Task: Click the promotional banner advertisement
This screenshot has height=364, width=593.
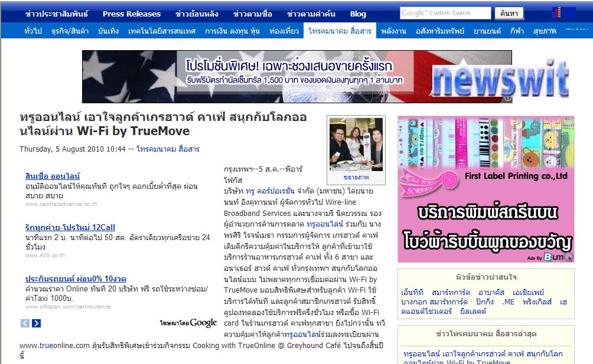Action: [297, 77]
